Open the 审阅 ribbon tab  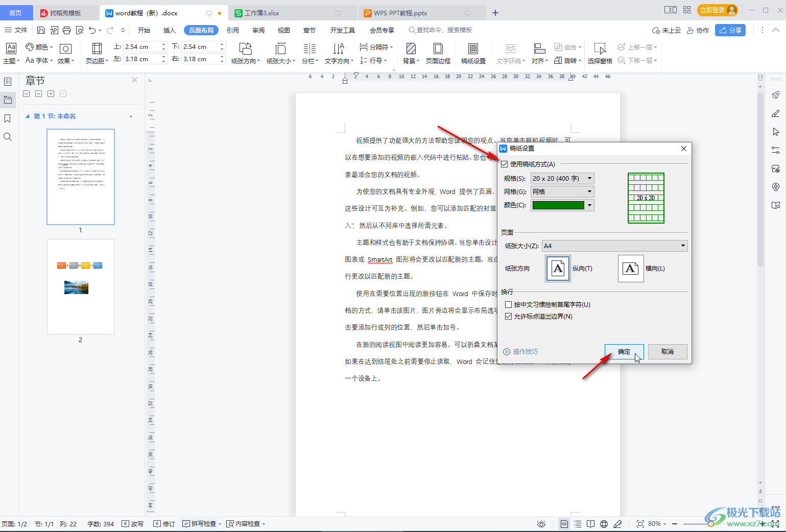258,30
